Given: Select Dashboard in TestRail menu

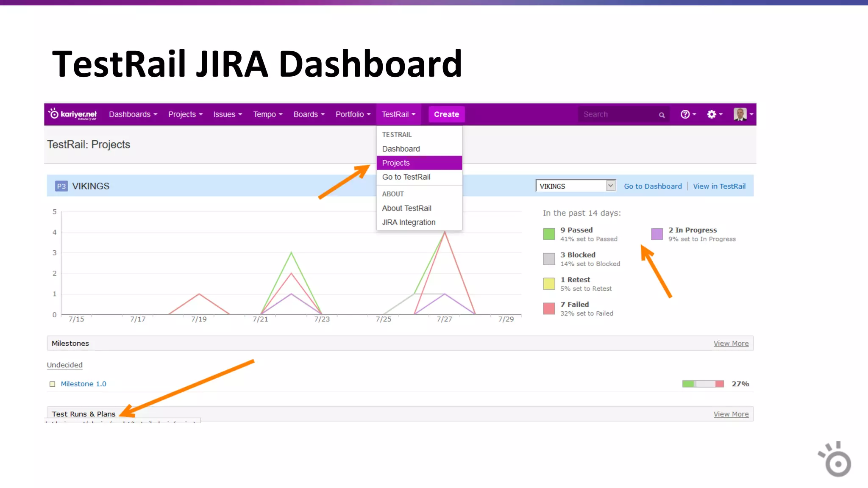Looking at the screenshot, I should 419,149.
